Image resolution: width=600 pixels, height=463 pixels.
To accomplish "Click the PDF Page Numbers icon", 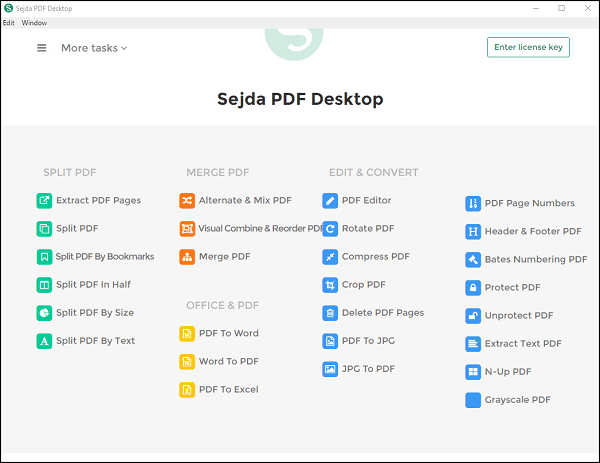I will [473, 203].
